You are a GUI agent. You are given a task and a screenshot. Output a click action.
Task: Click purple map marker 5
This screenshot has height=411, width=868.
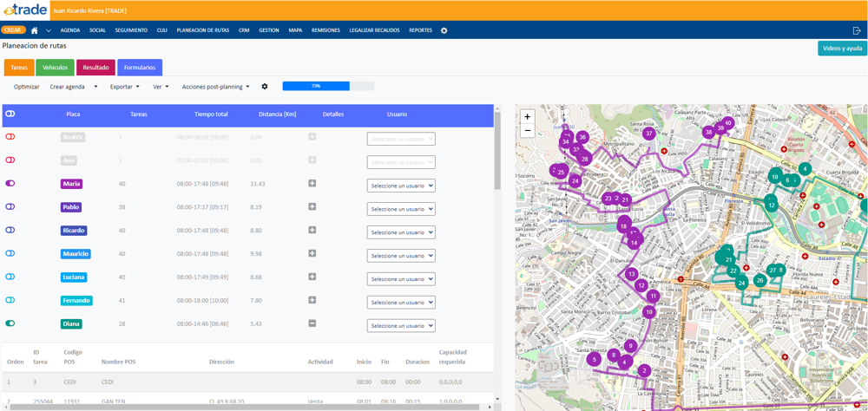pos(594,360)
